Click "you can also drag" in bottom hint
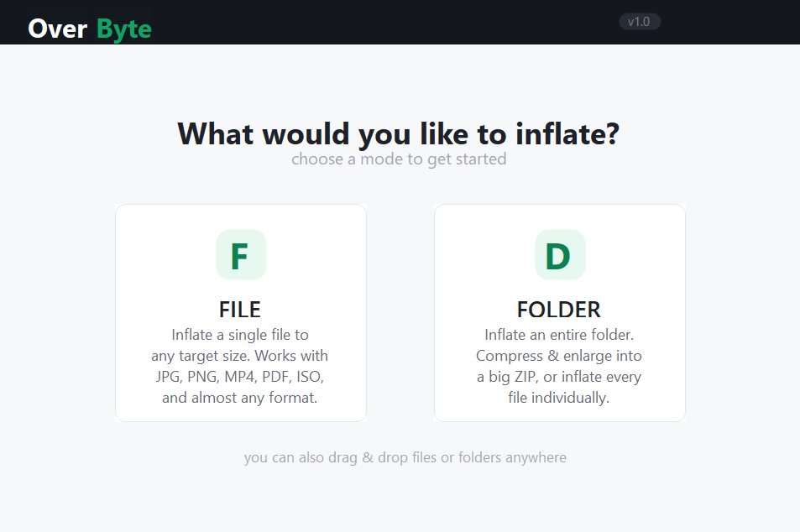Image resolution: width=800 pixels, height=532 pixels. 301,457
